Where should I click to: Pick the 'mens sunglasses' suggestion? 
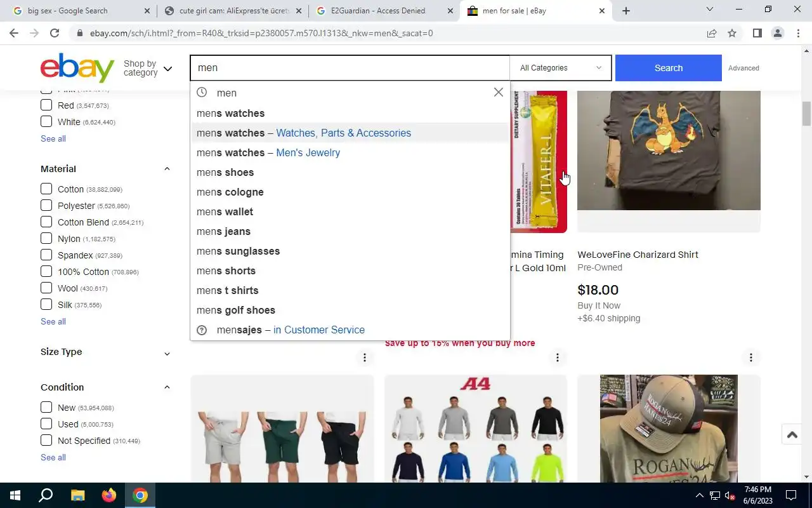(350, 251)
